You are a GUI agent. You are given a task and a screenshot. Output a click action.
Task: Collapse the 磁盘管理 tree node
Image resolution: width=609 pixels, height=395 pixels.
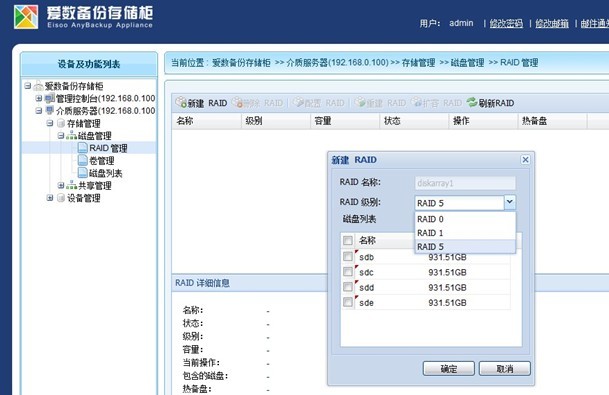(61, 136)
